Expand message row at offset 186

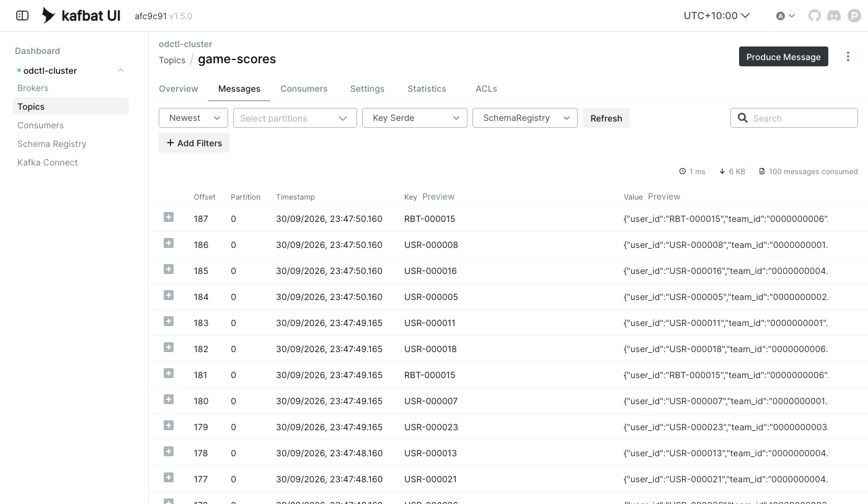[x=169, y=243]
